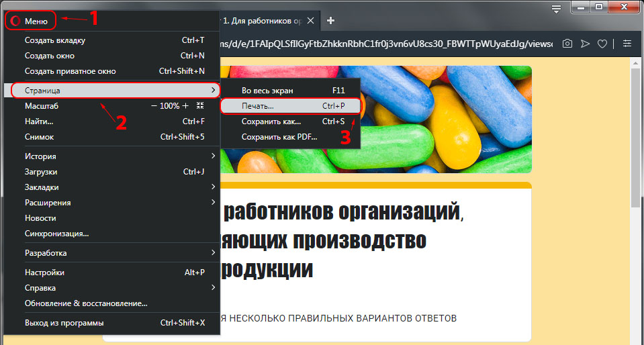Screen dimensions: 644x345
Task: Click the heart bookmark icon
Action: [602, 44]
